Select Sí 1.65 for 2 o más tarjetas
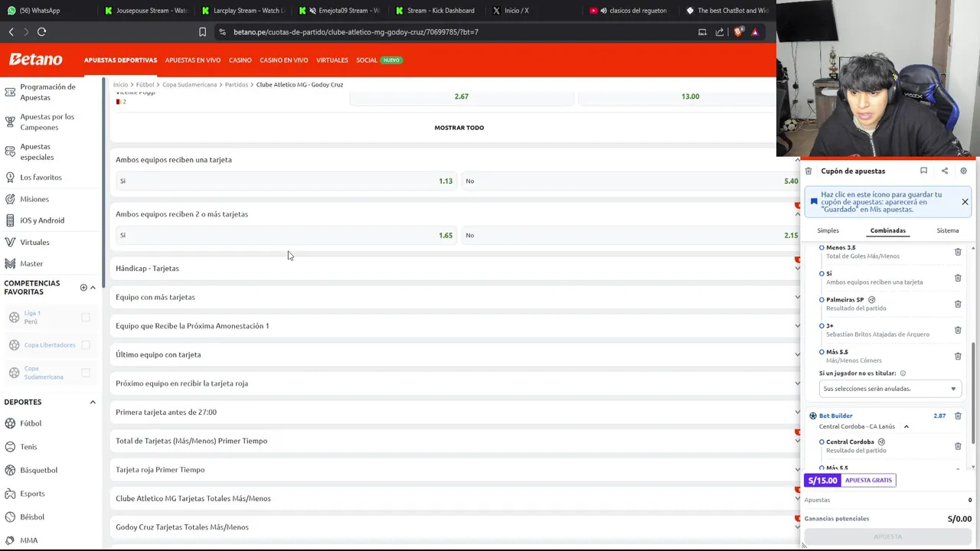The width and height of the screenshot is (980, 551). coord(286,235)
